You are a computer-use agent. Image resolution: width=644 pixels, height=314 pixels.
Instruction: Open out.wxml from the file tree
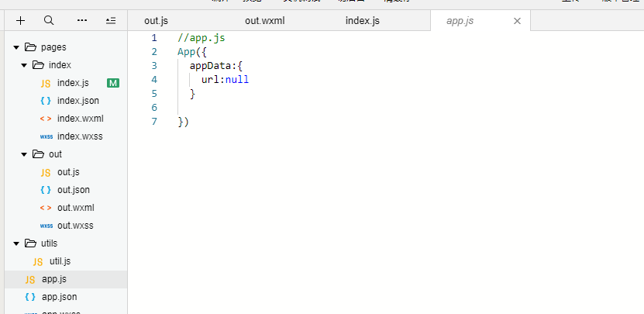(x=76, y=208)
